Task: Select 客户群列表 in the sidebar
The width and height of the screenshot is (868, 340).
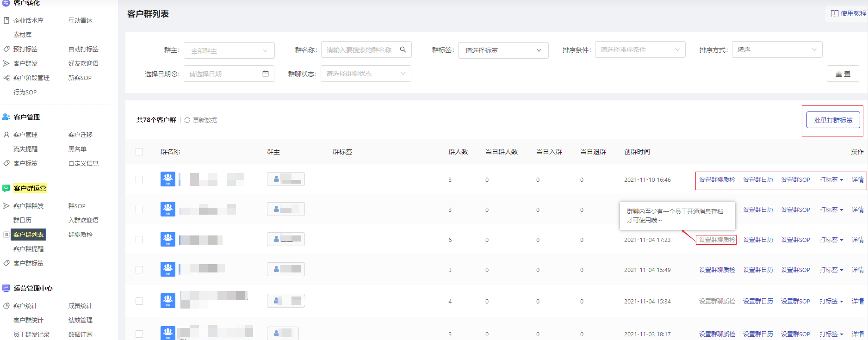Action: (x=29, y=235)
